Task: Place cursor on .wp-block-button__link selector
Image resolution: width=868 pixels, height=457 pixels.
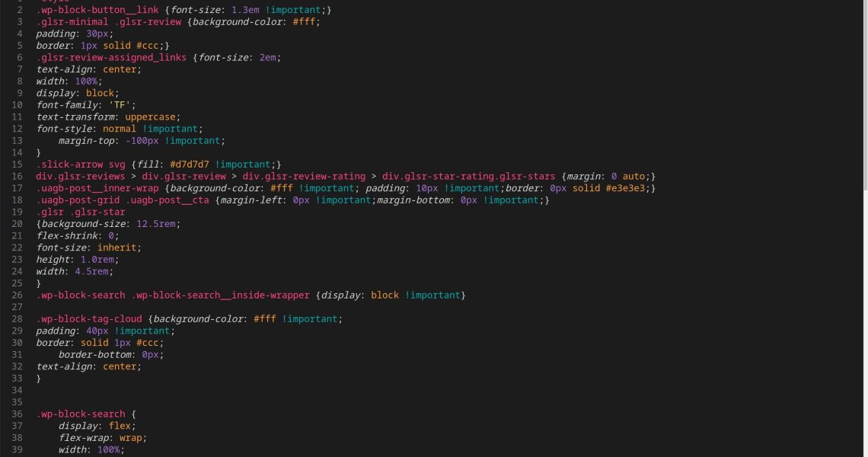Action: click(97, 10)
